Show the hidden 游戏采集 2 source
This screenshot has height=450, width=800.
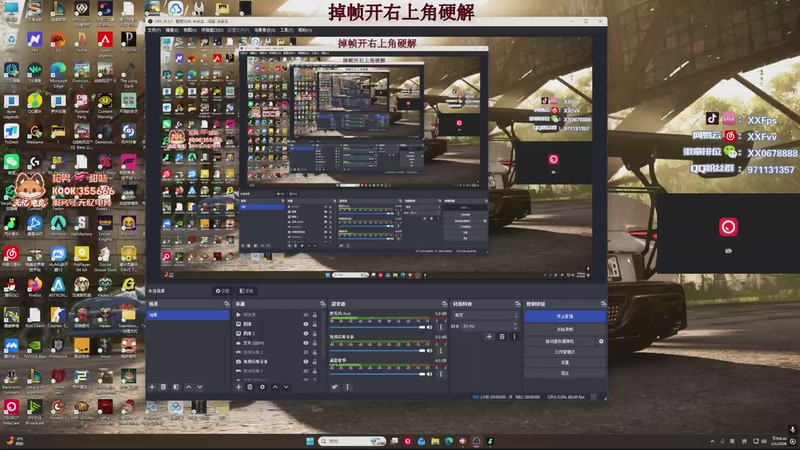coord(306,352)
